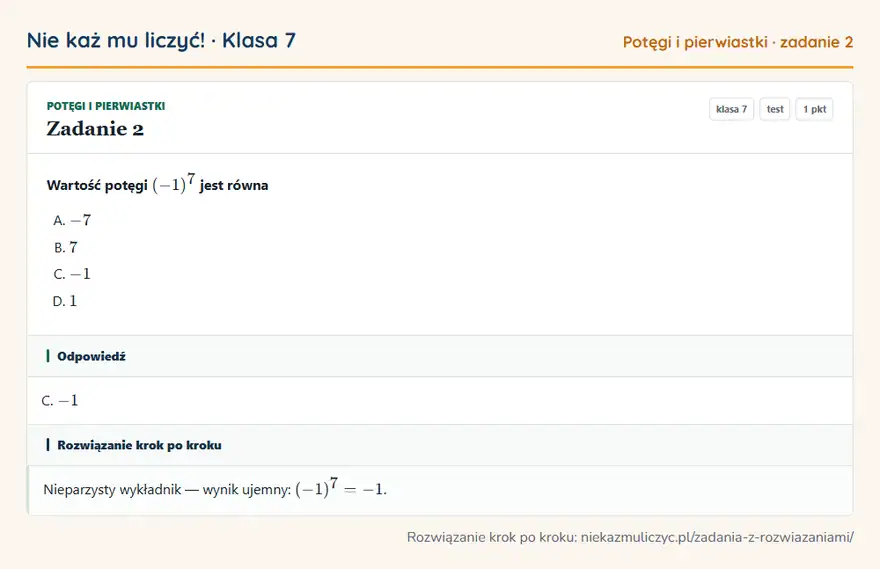The width and height of the screenshot is (880, 569).
Task: Click the question text 'Wartość potęgi'
Action: [x=97, y=185]
